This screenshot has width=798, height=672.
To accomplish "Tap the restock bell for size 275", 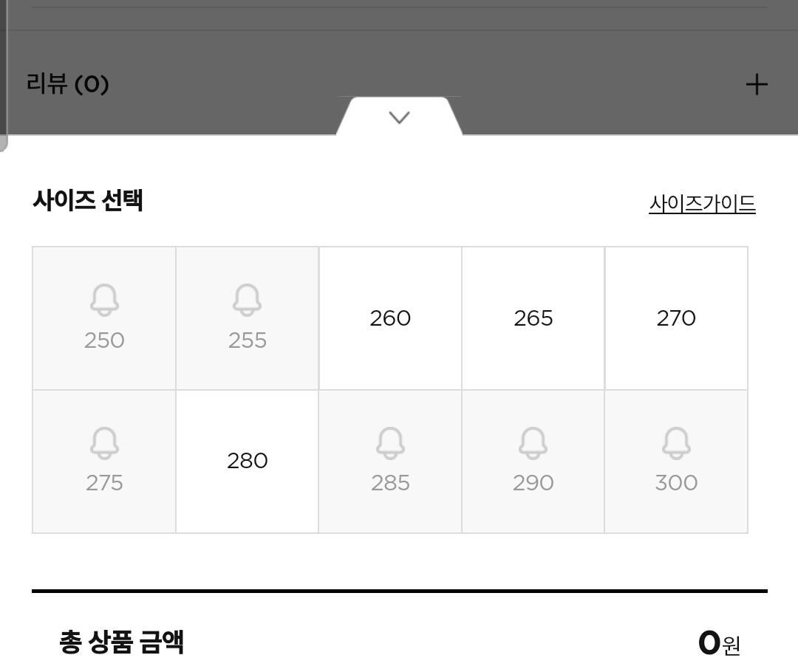I will click(x=104, y=443).
